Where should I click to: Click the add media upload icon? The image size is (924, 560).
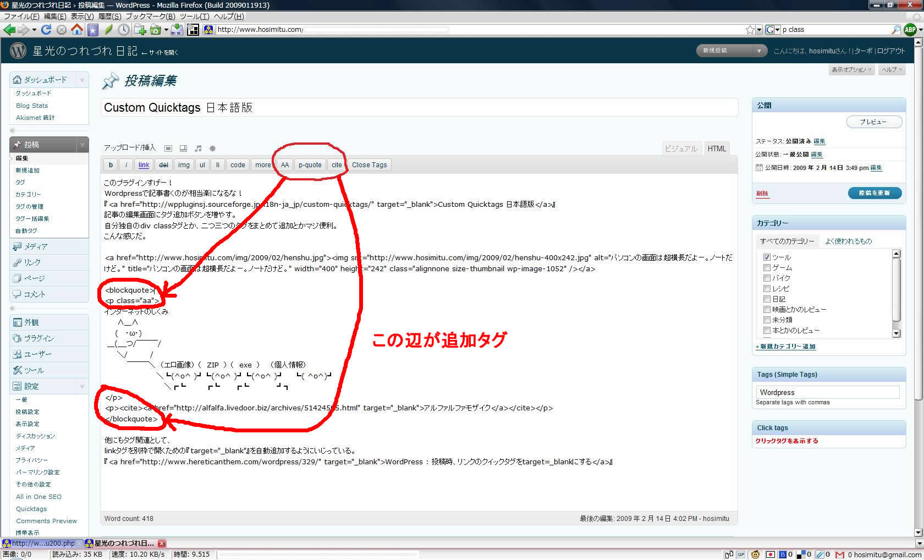pyautogui.click(x=212, y=149)
